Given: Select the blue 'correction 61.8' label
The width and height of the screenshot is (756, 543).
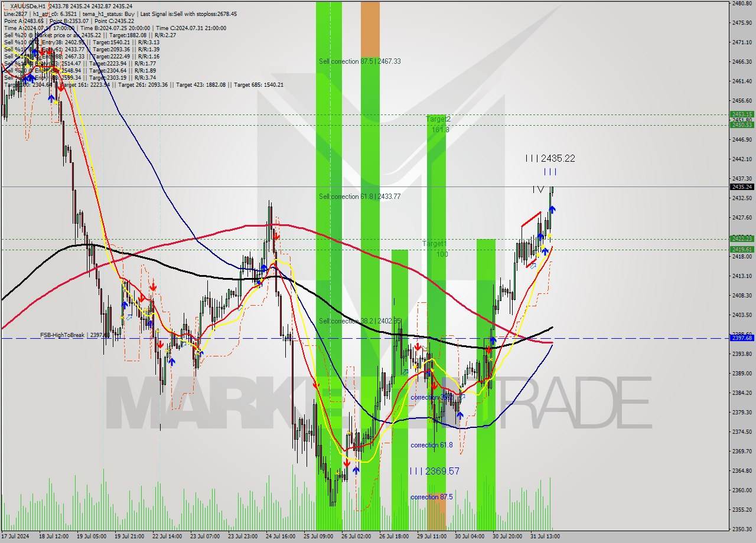Looking at the screenshot, I should coord(432,445).
